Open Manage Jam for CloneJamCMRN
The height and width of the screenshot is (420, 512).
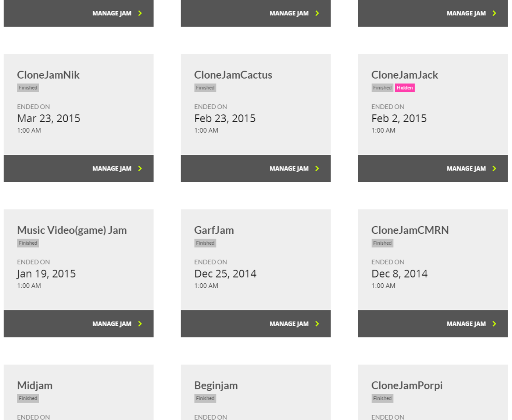click(x=433, y=324)
